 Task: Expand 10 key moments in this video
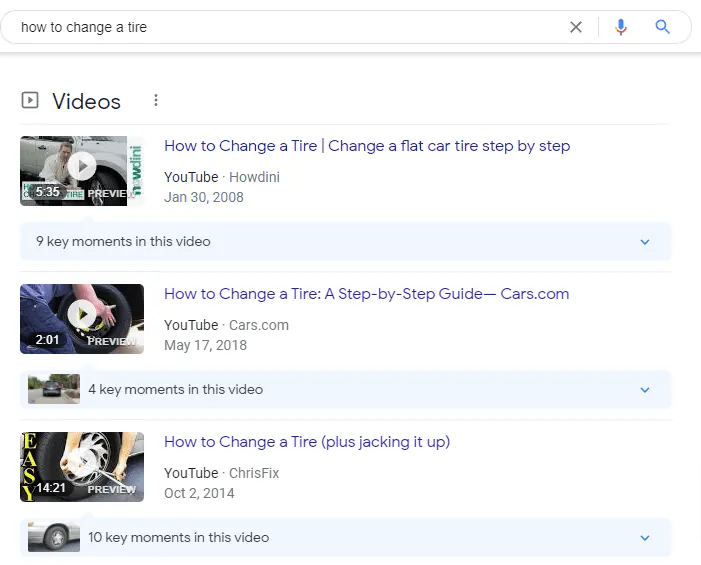[645, 538]
